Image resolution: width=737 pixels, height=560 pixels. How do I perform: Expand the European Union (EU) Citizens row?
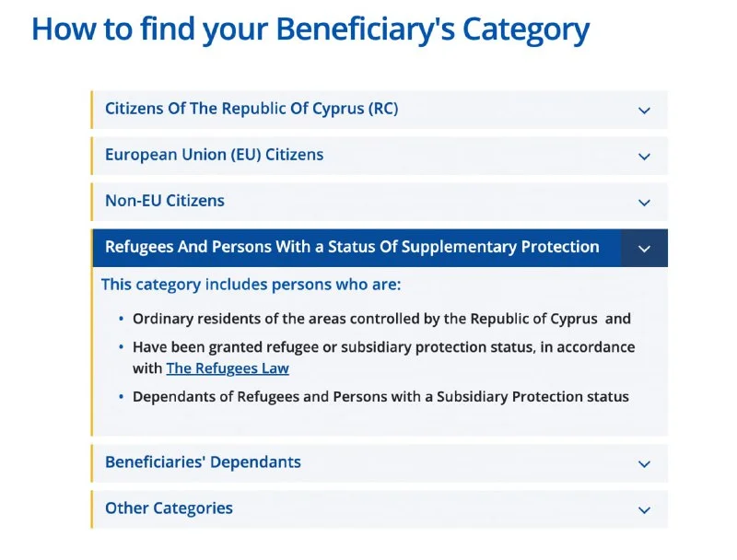215,155
